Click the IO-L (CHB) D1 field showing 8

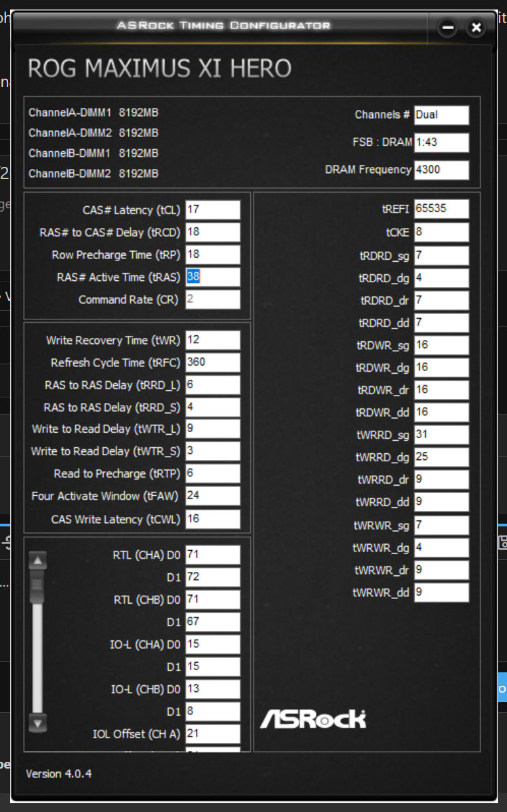(213, 711)
